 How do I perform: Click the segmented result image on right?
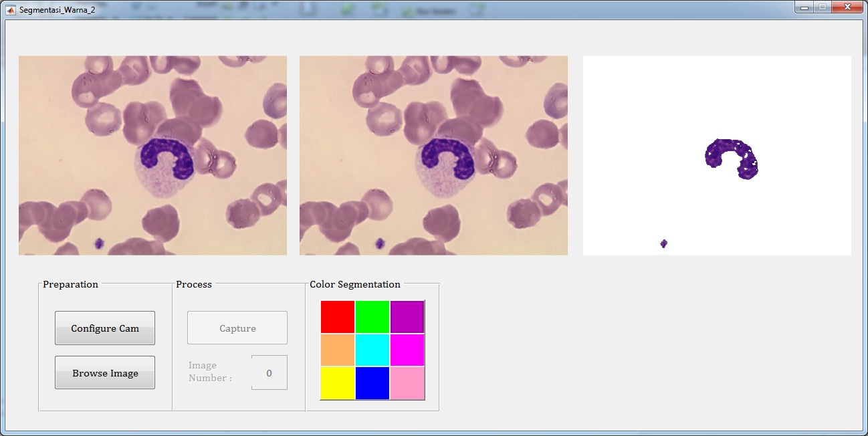(x=717, y=155)
